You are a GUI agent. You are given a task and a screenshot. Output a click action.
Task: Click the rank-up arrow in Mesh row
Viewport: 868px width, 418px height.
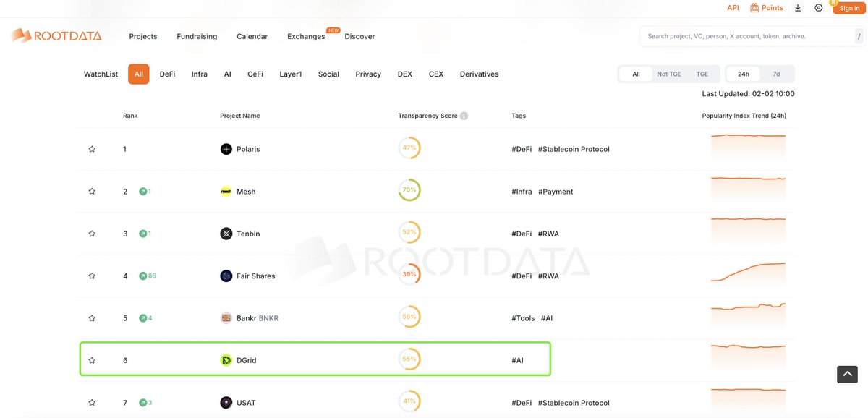[x=142, y=192]
